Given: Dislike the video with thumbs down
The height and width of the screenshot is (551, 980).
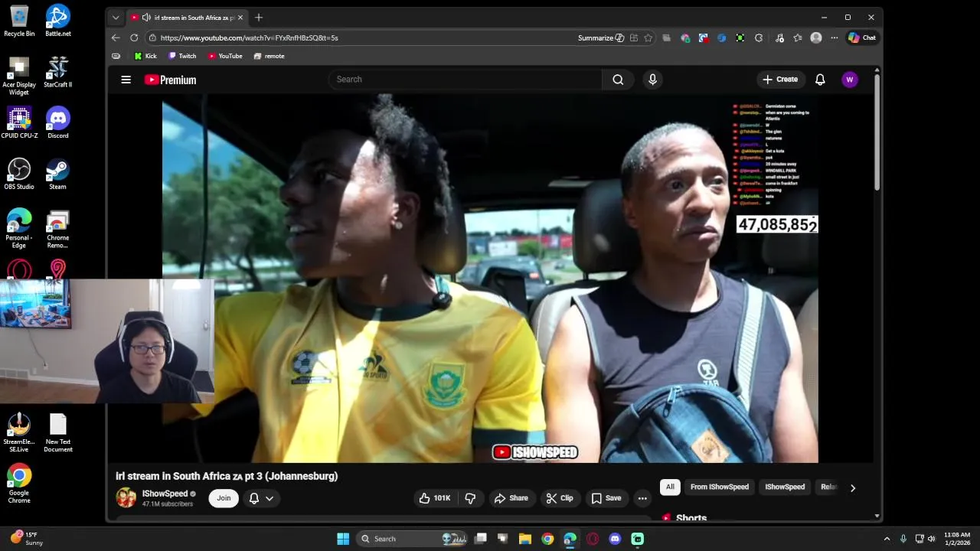Looking at the screenshot, I should click(470, 498).
